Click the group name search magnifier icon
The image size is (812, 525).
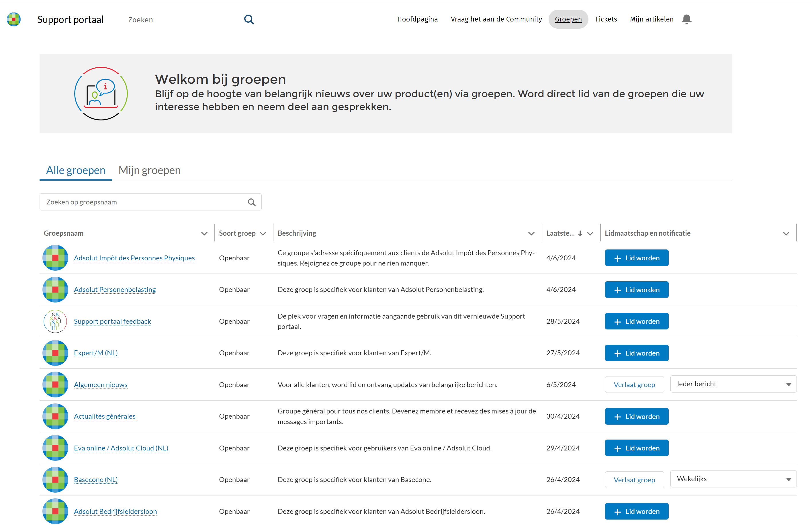coord(251,202)
